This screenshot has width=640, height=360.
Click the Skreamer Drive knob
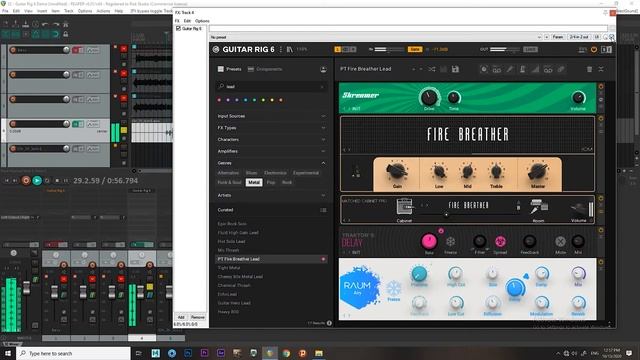[429, 97]
